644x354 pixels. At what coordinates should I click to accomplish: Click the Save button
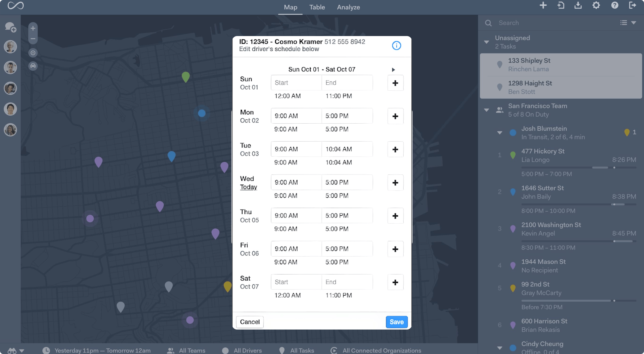tap(397, 322)
